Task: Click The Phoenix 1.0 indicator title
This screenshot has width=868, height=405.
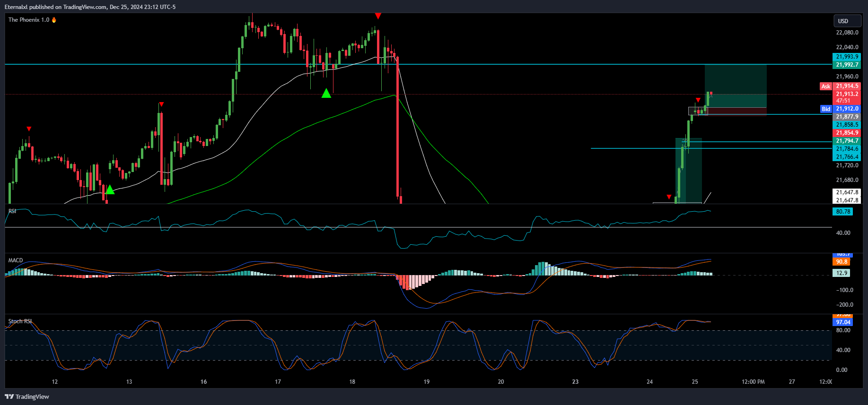Action: [29, 20]
